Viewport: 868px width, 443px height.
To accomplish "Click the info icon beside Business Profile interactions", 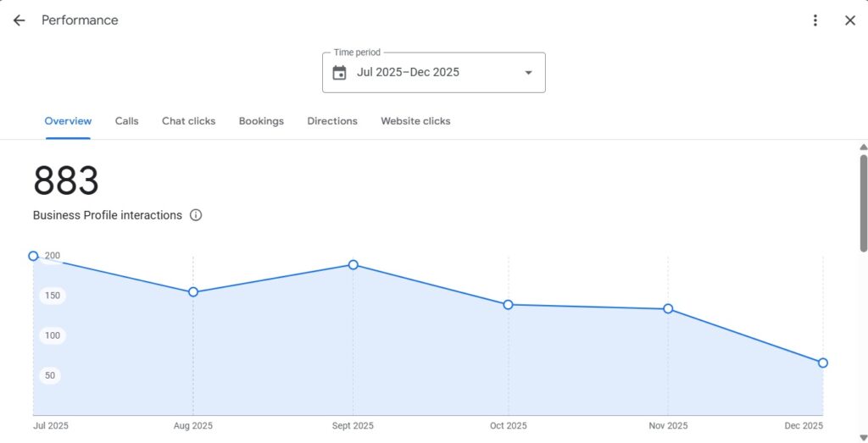I will point(196,215).
